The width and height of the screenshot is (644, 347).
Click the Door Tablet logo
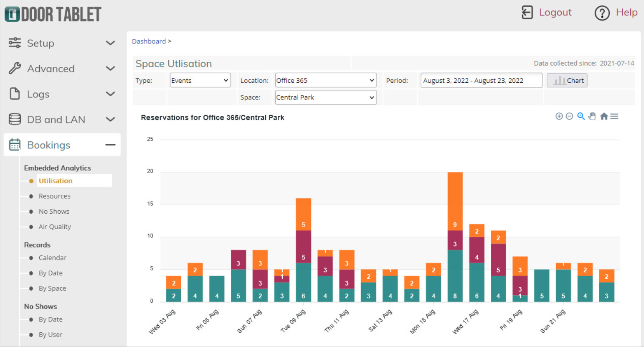pyautogui.click(x=53, y=13)
